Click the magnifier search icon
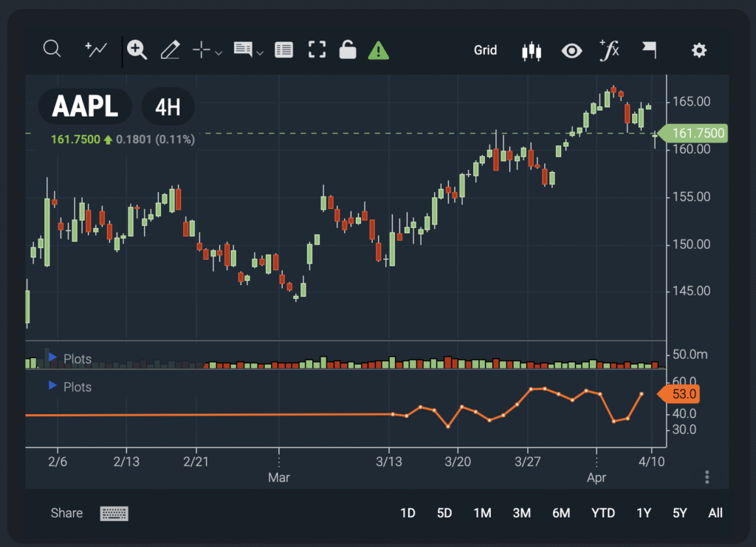This screenshot has width=756, height=547. [52, 49]
